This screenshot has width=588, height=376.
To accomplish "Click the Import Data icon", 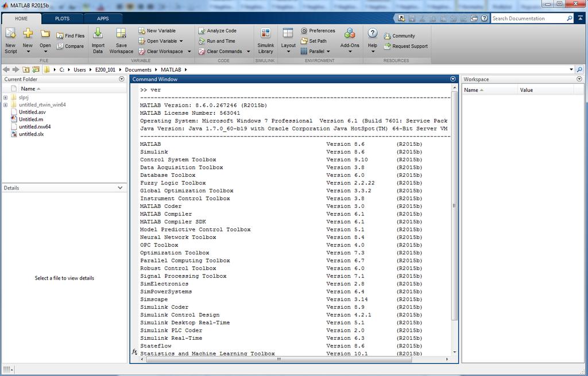I will [x=98, y=33].
